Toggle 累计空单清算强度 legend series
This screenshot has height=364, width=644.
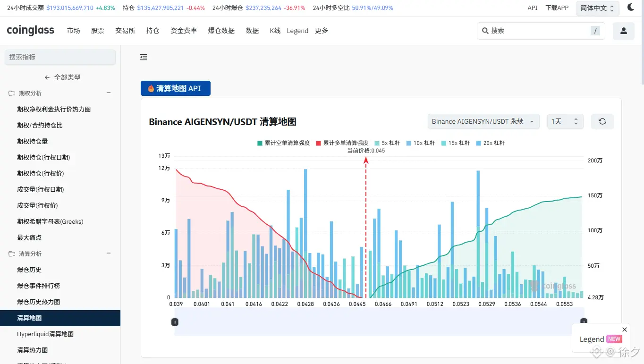(283, 143)
